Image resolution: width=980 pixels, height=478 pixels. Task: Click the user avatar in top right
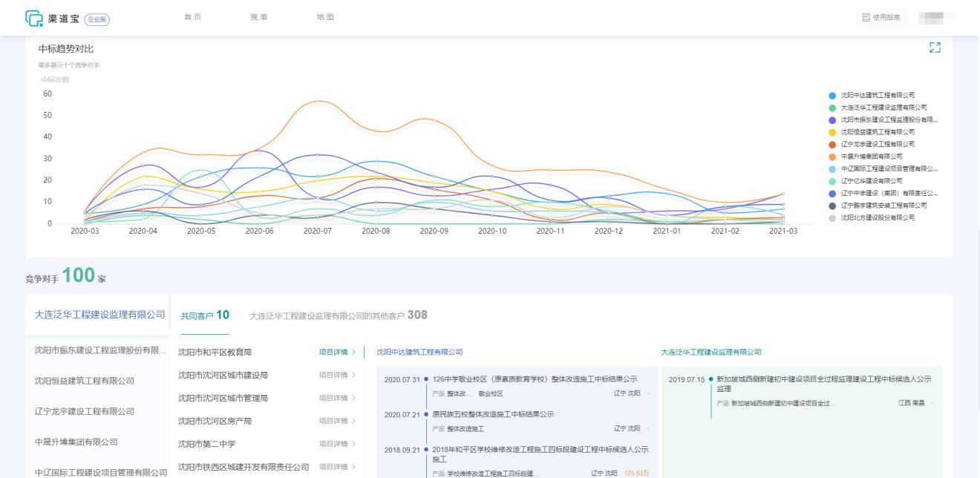point(935,18)
